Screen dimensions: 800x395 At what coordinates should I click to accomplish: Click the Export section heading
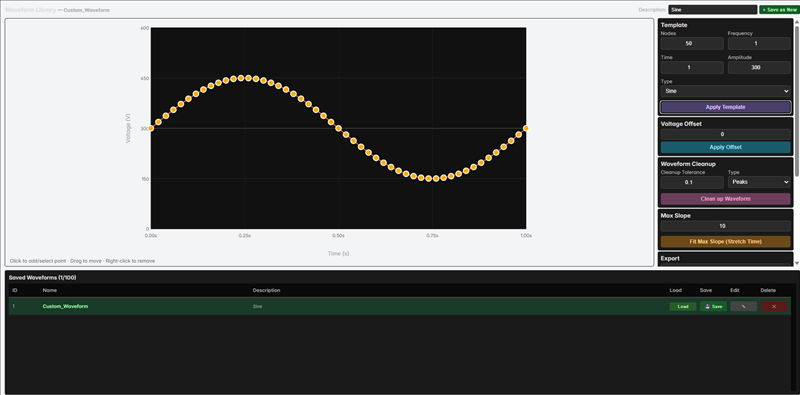tap(670, 258)
